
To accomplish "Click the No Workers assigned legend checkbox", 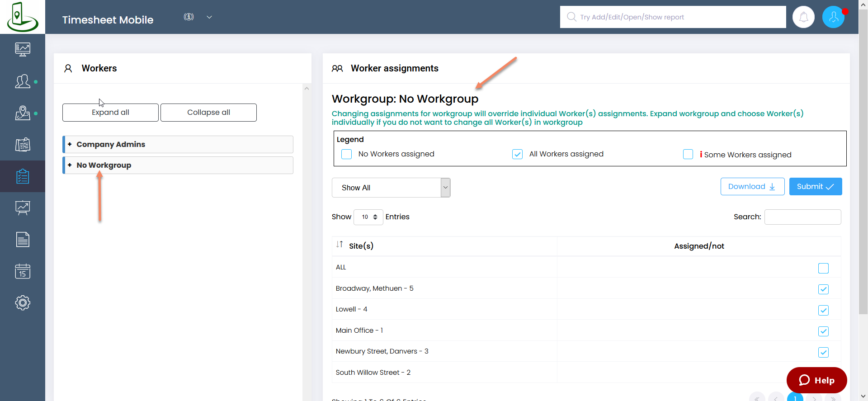I will (346, 154).
